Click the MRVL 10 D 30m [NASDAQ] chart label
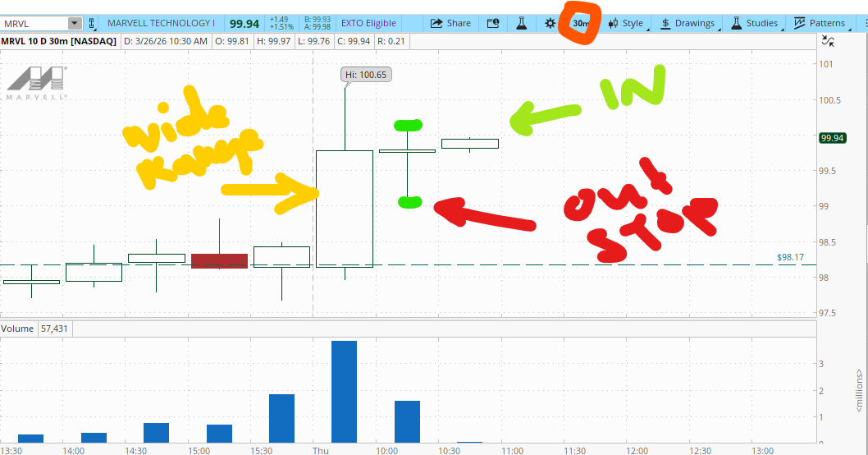Viewport: 868px width, 455px height. click(x=59, y=41)
